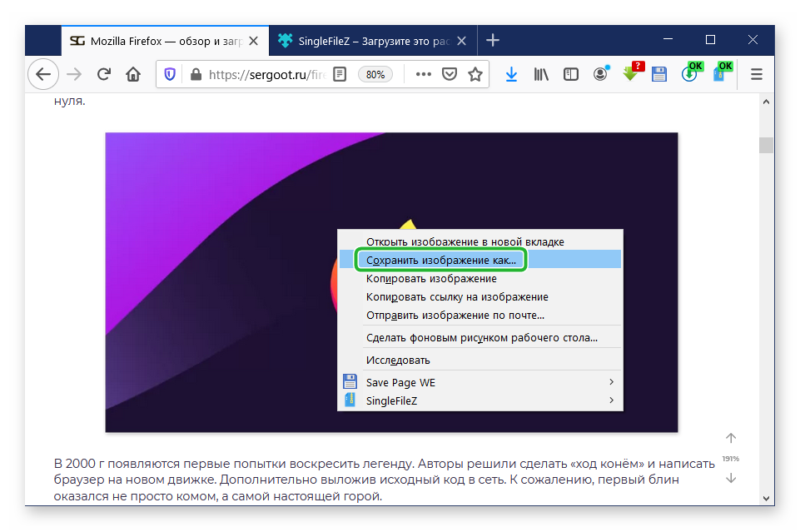800x532 pixels.
Task: Open tracking protection shield panel
Action: (170, 74)
